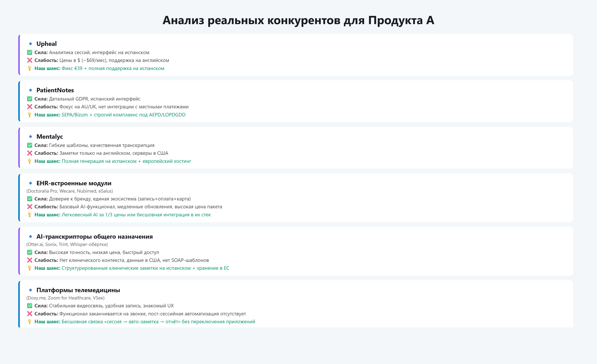Click red cross before Фокус на AU/UK
The image size is (597, 364).
click(30, 107)
